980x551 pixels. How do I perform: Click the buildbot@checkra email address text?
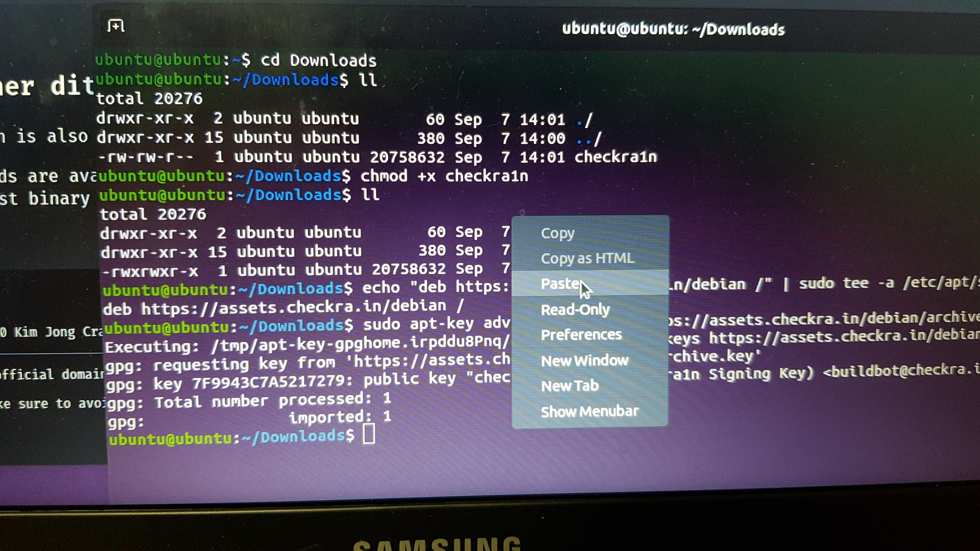(x=900, y=371)
